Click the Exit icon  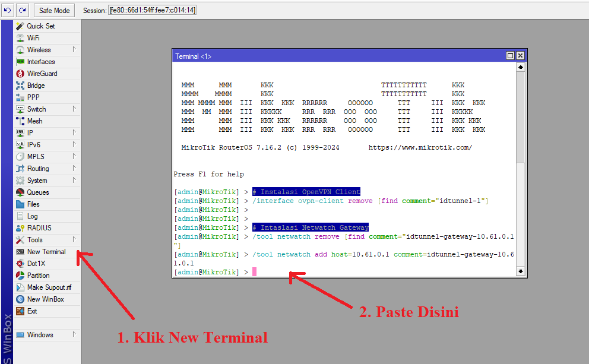20,311
